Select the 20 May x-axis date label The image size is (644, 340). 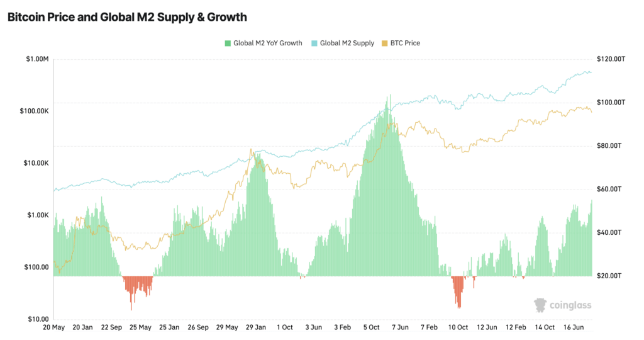54,327
